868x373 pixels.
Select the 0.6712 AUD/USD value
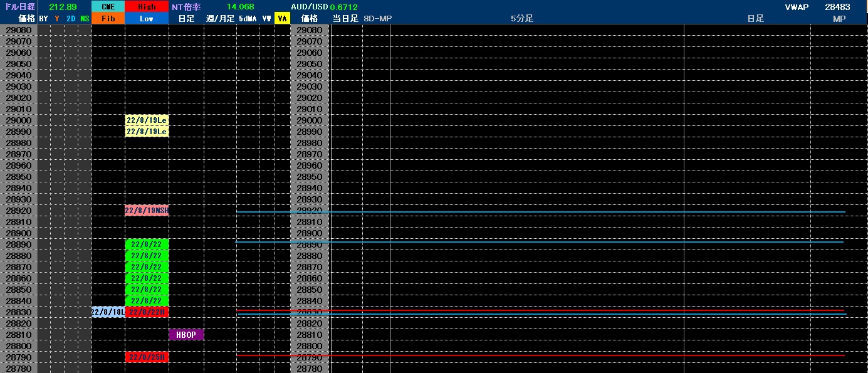[x=344, y=7]
